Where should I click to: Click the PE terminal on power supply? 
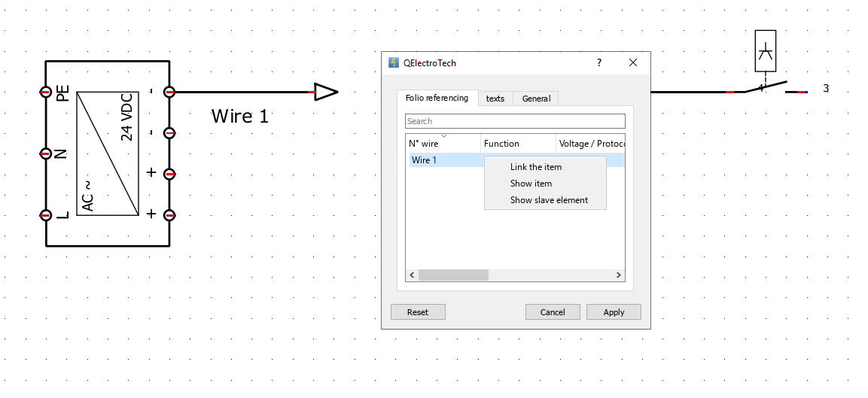point(46,93)
